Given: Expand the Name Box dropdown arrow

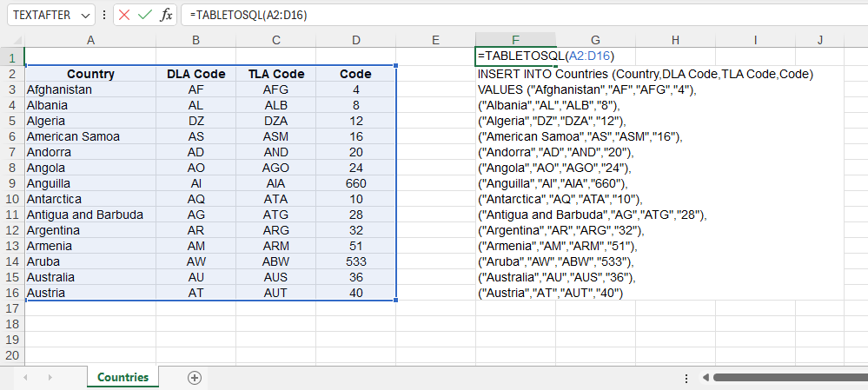Looking at the screenshot, I should [x=84, y=16].
